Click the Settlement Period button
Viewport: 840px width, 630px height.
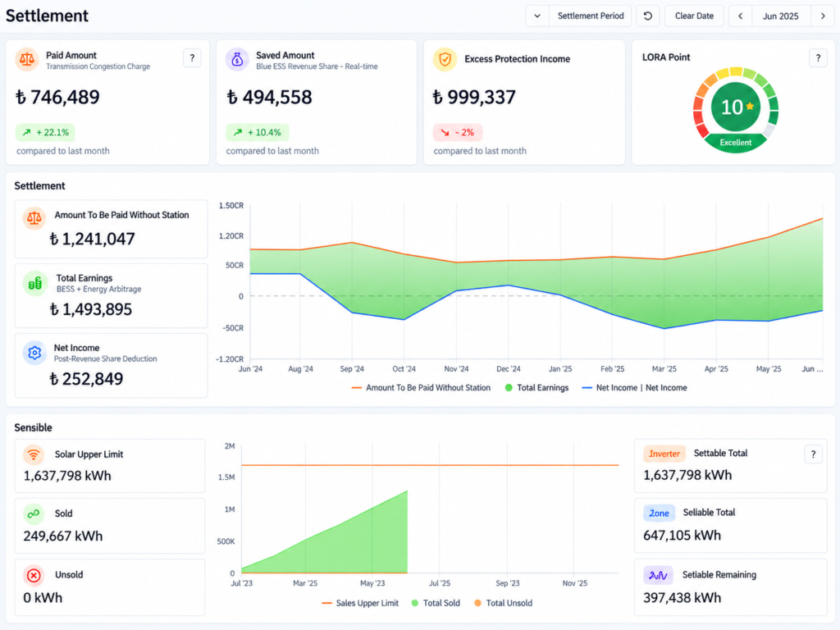(591, 16)
